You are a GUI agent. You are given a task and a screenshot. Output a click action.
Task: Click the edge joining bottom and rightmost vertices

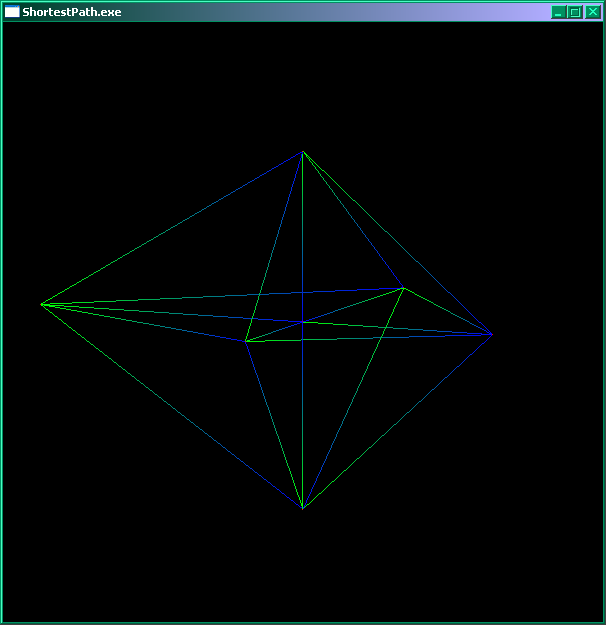click(x=397, y=421)
